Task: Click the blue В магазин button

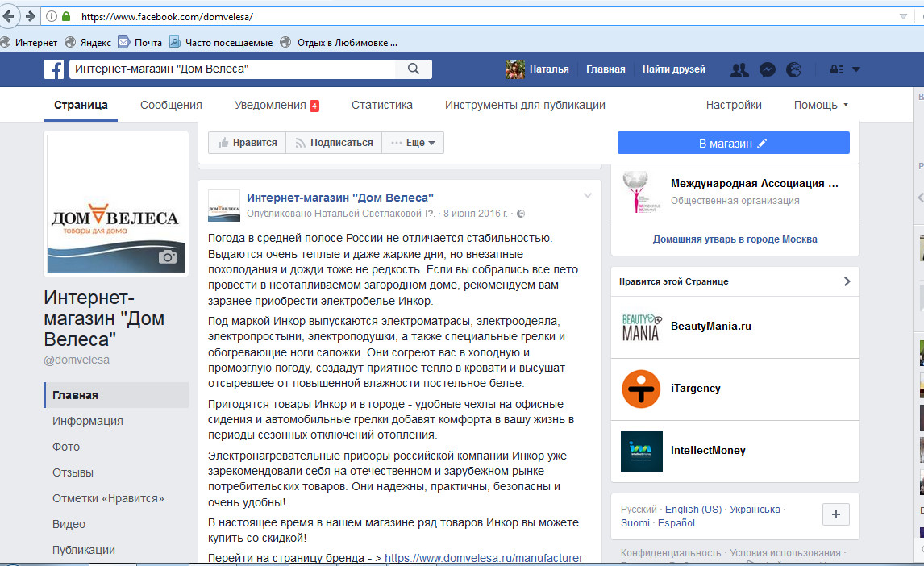Action: tap(734, 144)
